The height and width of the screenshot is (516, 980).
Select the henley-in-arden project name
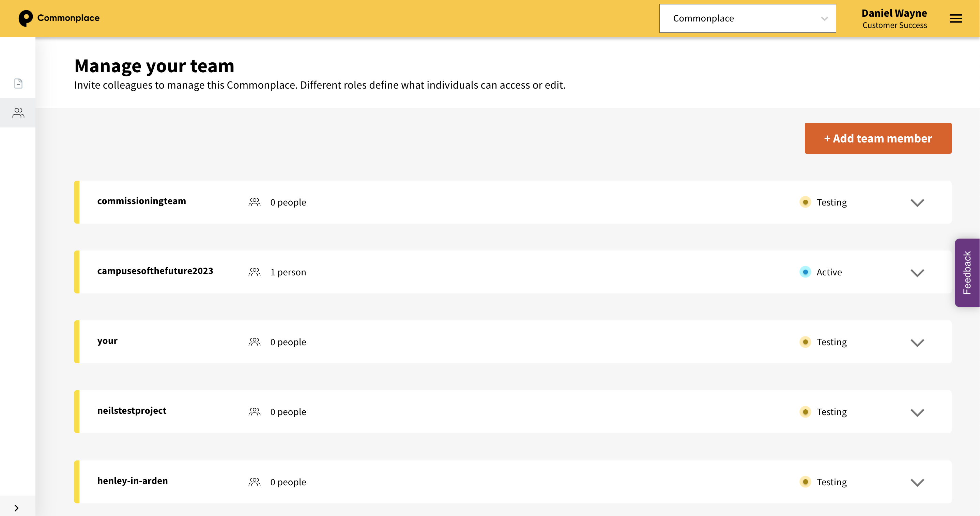[x=133, y=481]
